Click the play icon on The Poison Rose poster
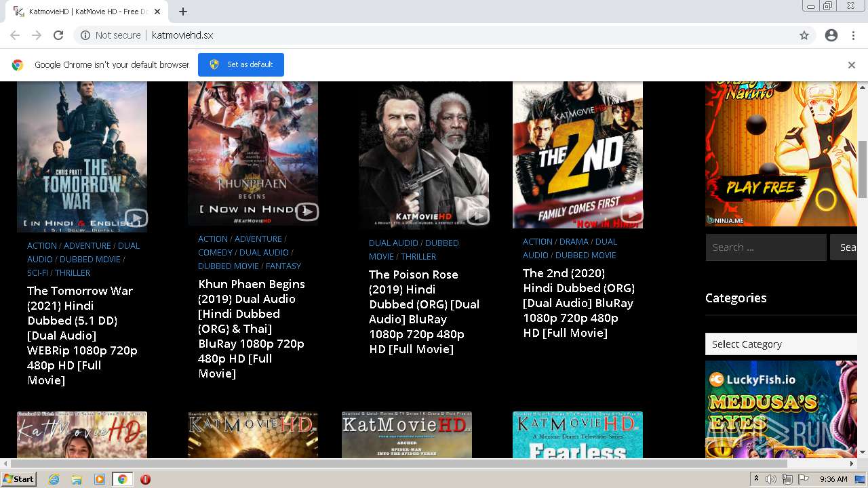The height and width of the screenshot is (488, 868). (x=478, y=216)
